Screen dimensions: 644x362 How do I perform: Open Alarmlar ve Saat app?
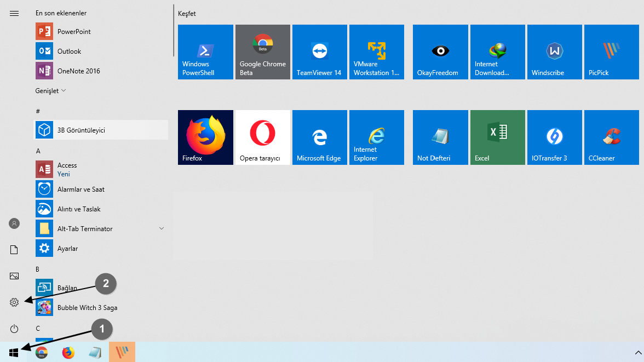tap(101, 189)
